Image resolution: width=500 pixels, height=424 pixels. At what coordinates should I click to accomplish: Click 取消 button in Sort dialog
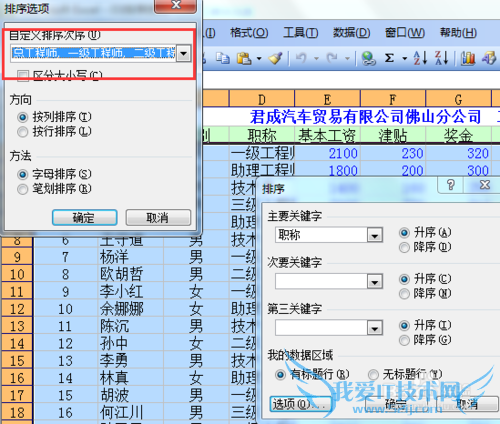coord(467,404)
